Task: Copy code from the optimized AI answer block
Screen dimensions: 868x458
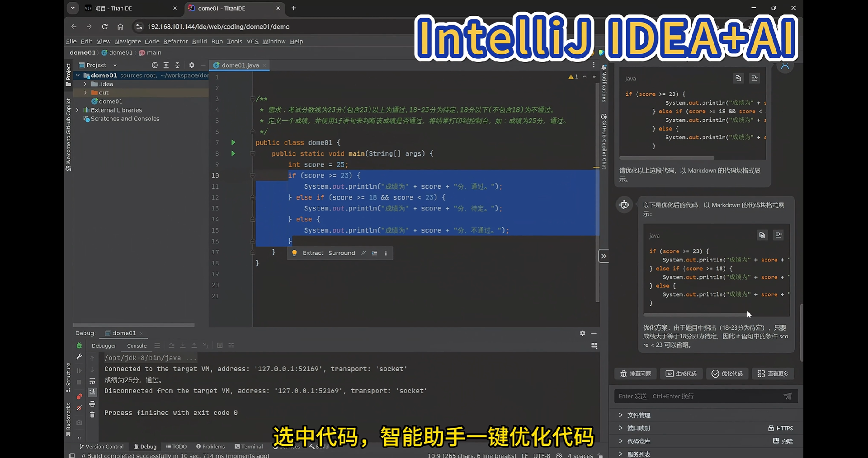Action: [762, 235]
